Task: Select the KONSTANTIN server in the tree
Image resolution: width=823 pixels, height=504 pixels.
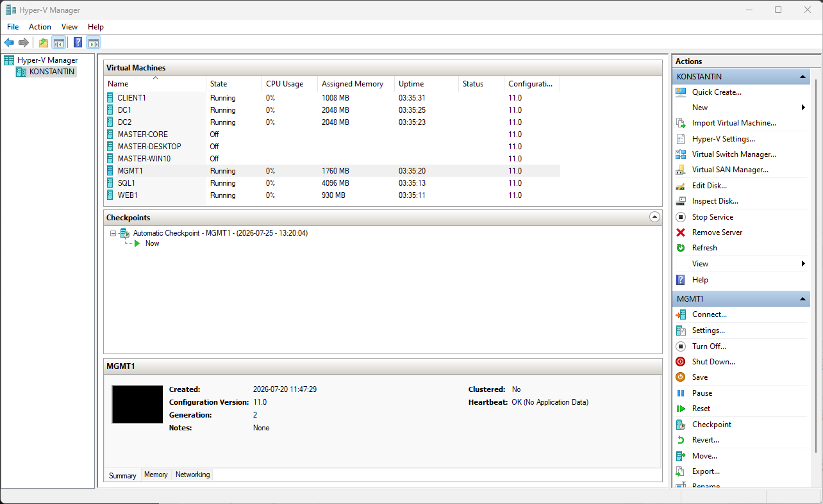Action: tap(52, 72)
